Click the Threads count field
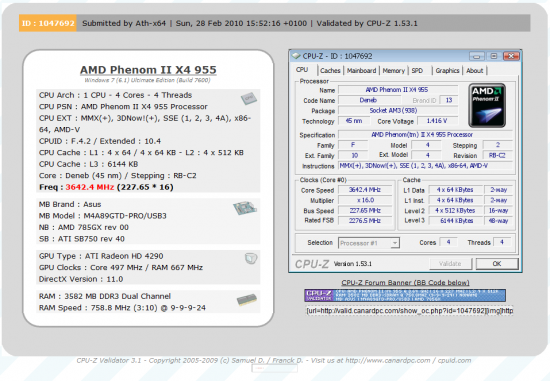 coord(502,242)
